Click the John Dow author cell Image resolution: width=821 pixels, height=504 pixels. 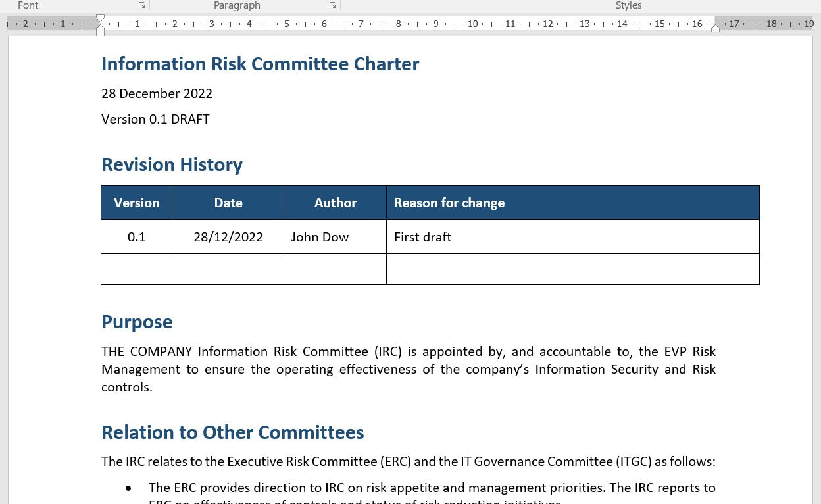point(320,236)
